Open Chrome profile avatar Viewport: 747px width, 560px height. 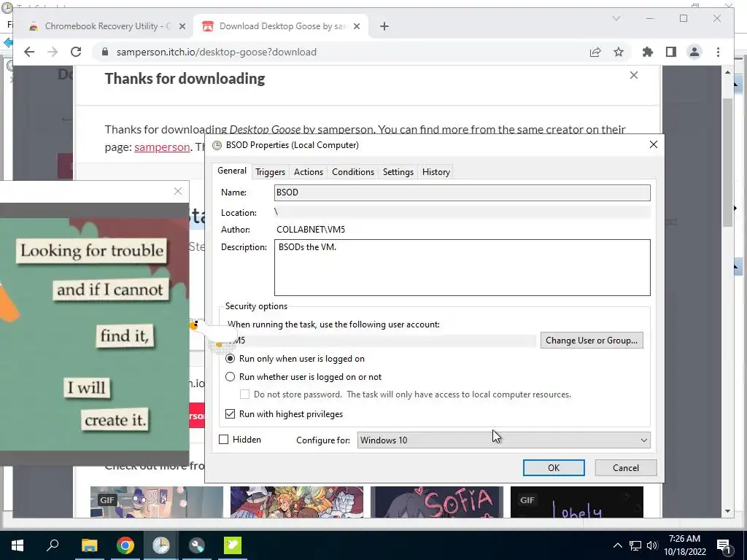[694, 52]
